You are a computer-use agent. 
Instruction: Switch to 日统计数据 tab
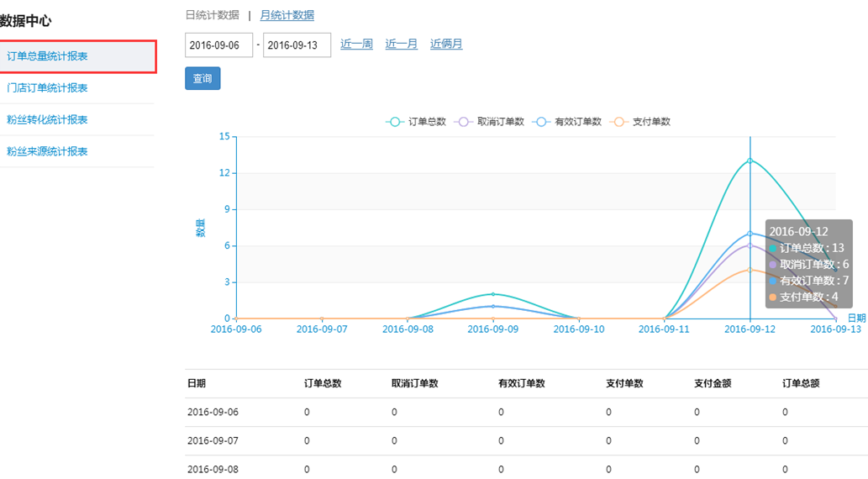pos(212,15)
